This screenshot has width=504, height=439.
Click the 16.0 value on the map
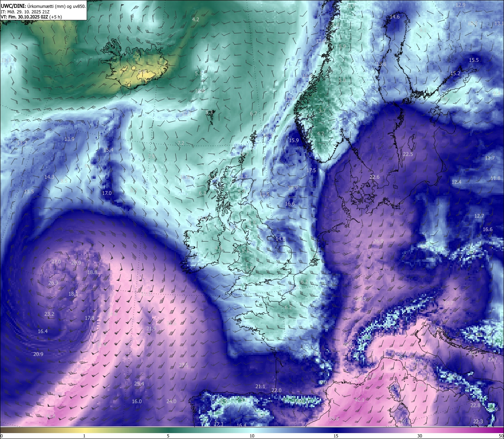point(137,401)
